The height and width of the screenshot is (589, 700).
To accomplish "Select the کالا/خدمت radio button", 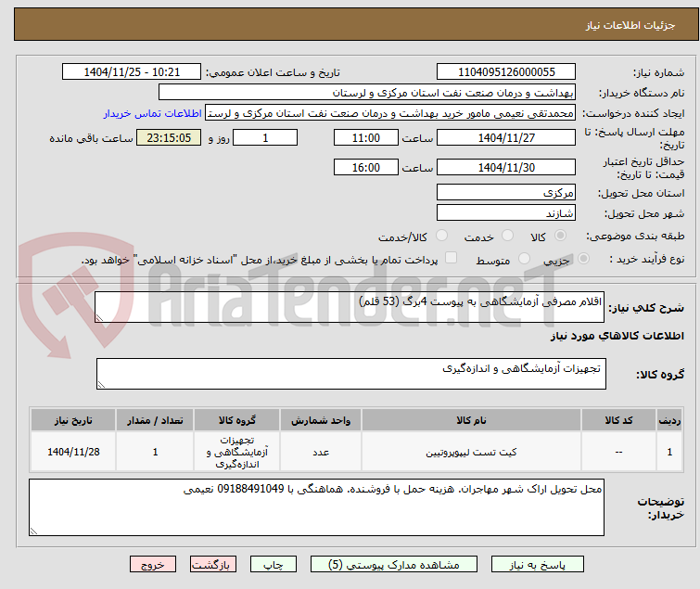I will (441, 235).
